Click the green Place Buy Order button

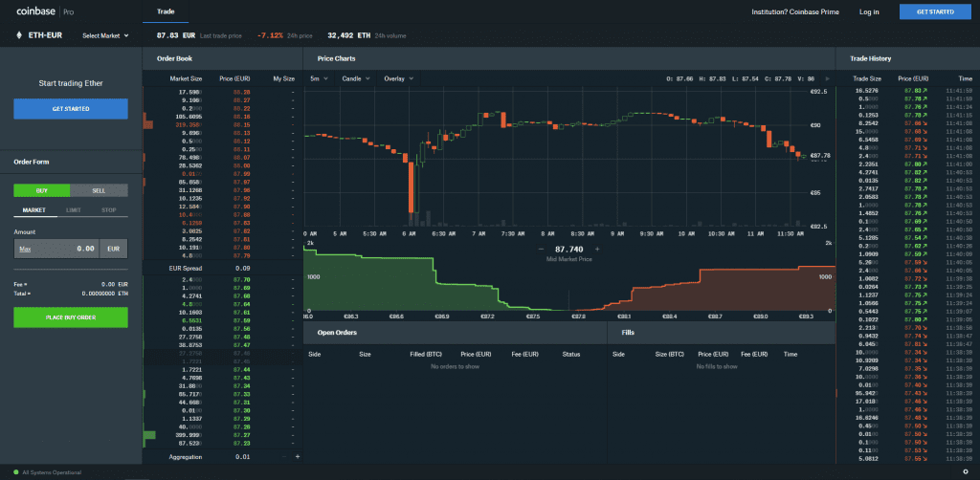click(71, 317)
